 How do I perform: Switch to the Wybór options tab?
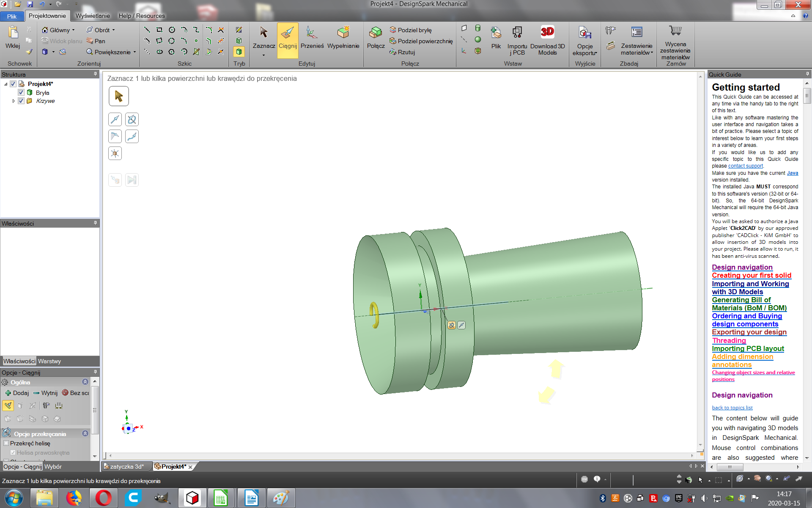pos(53,467)
